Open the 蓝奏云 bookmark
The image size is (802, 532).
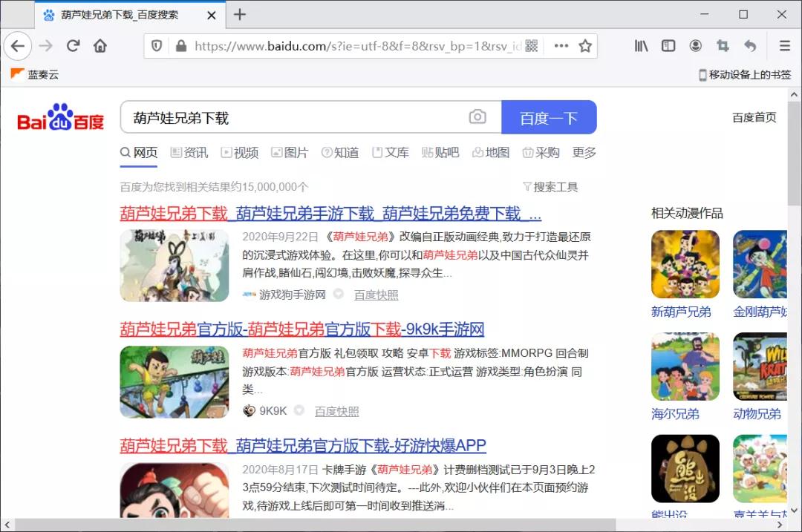coord(34,74)
